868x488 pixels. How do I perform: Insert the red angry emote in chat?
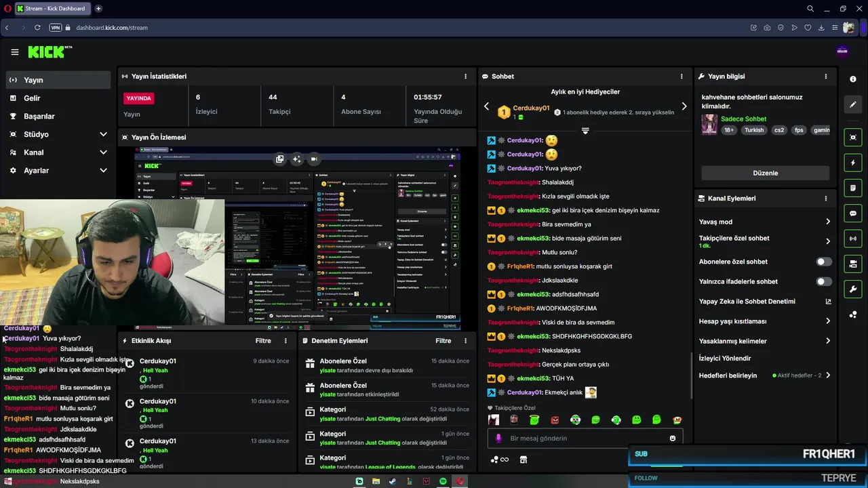[x=555, y=420]
